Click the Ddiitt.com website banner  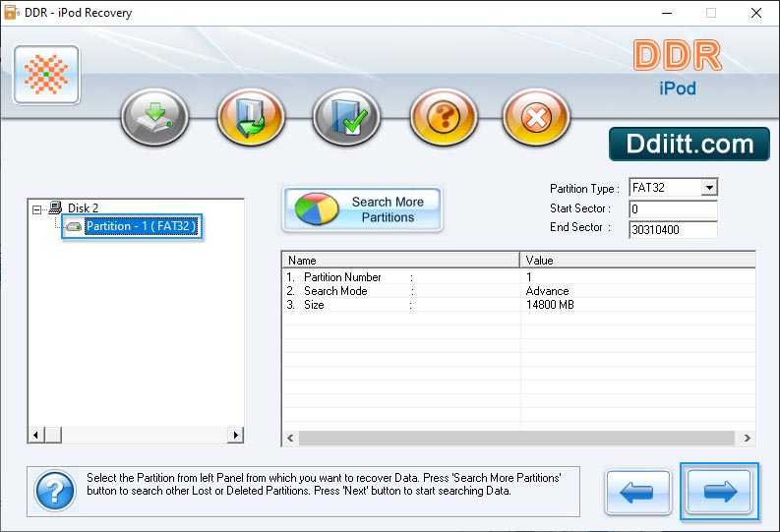click(x=688, y=145)
